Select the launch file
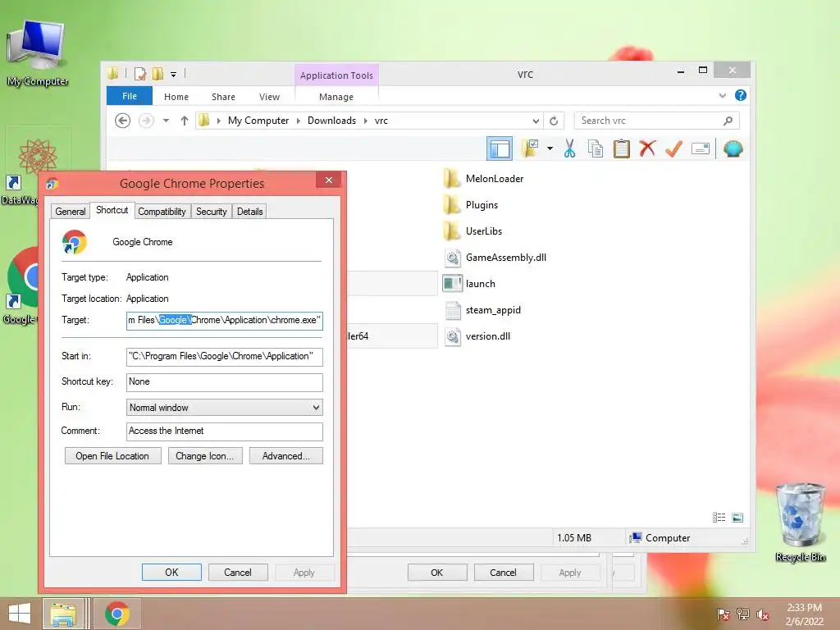 click(470, 284)
